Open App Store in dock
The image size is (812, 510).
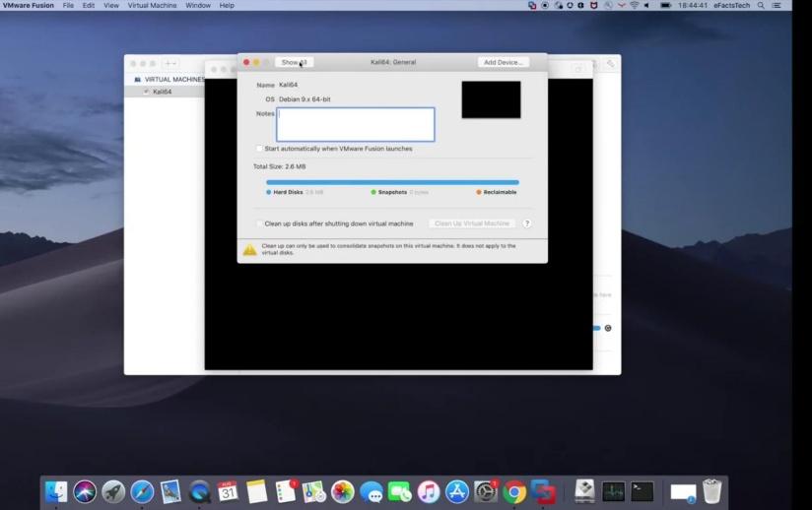[457, 491]
